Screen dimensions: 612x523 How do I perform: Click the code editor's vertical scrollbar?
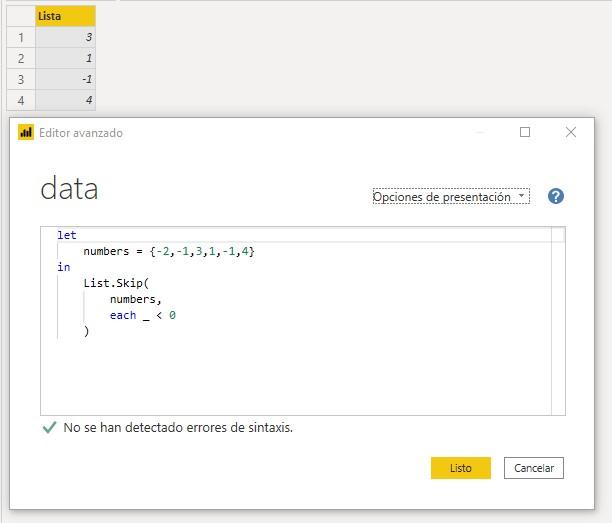point(558,320)
